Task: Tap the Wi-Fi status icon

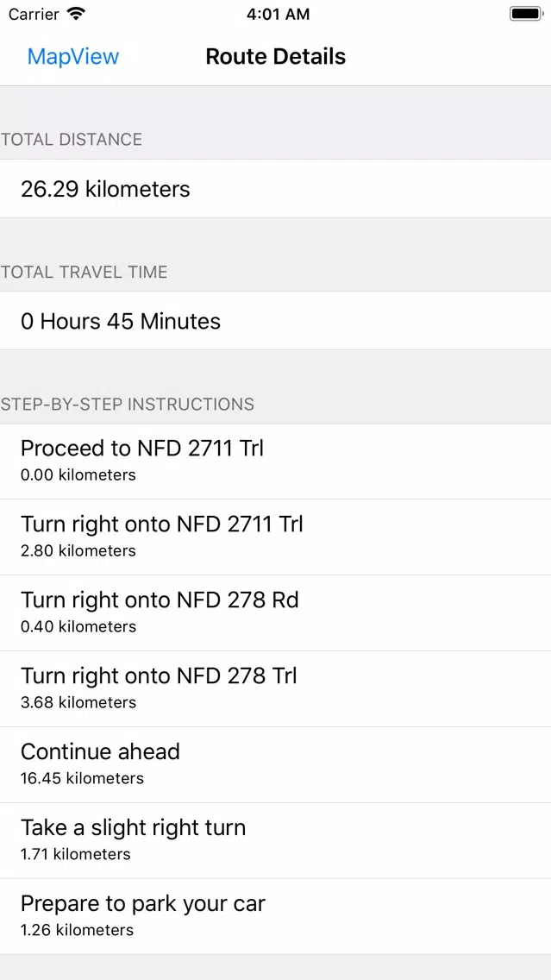Action: 76,14
